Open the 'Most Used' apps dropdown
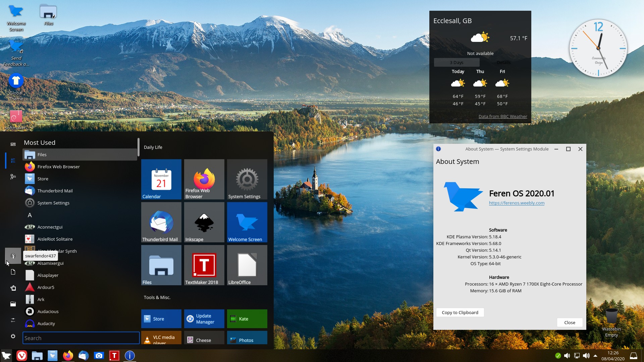 pos(39,142)
